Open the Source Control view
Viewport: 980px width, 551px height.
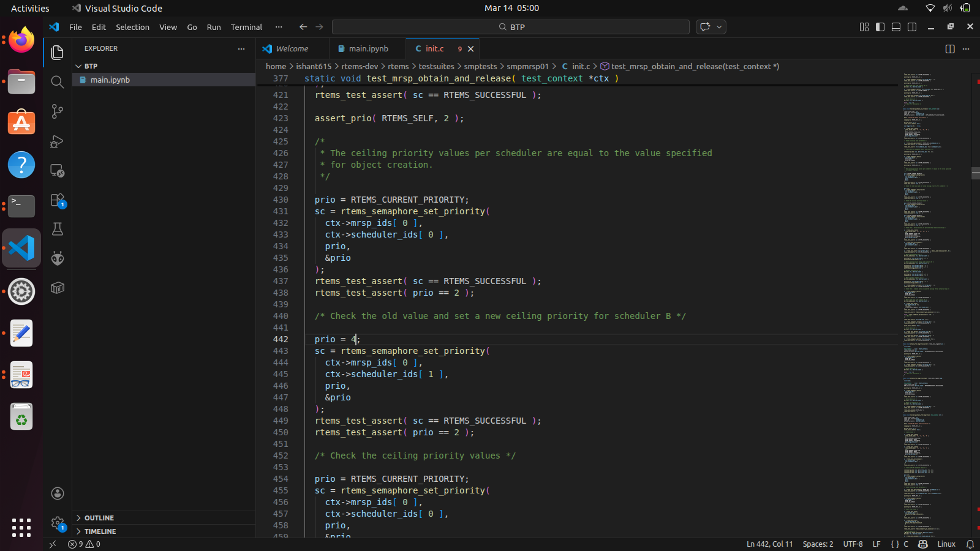57,111
